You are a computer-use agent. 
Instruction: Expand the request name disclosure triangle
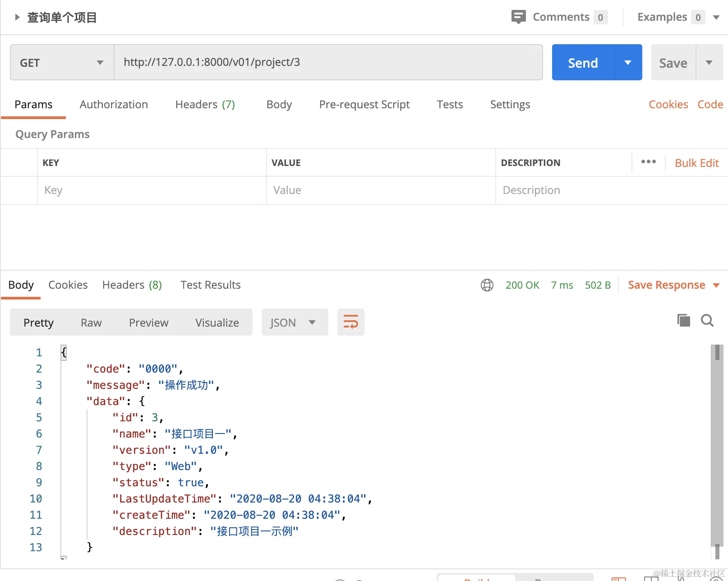(x=17, y=17)
